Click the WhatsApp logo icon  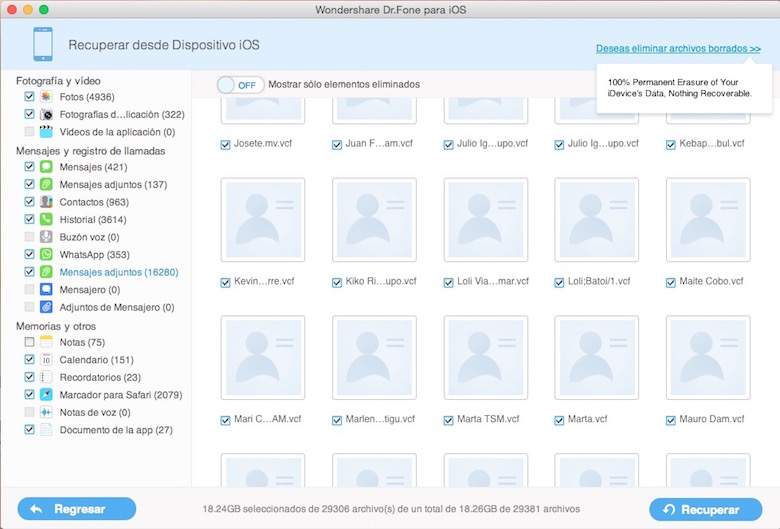(46, 254)
